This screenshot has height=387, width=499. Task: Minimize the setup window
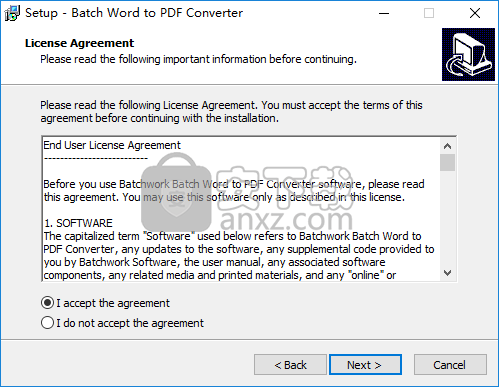tap(384, 13)
